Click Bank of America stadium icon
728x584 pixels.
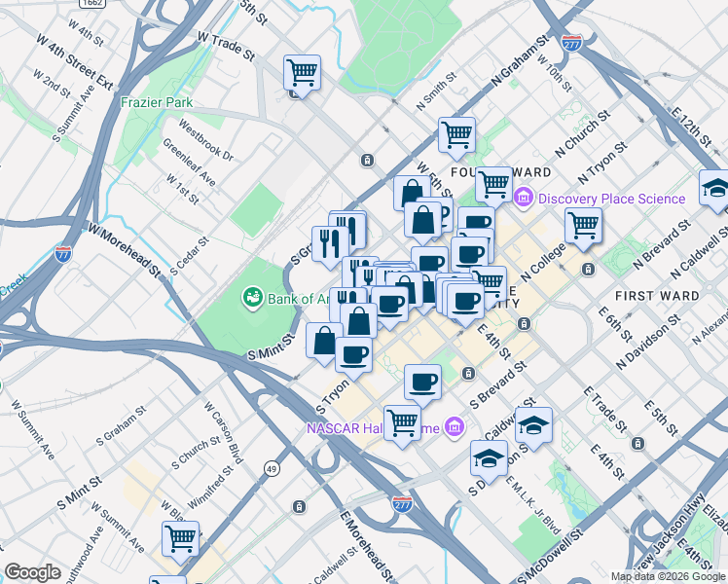pos(253,299)
